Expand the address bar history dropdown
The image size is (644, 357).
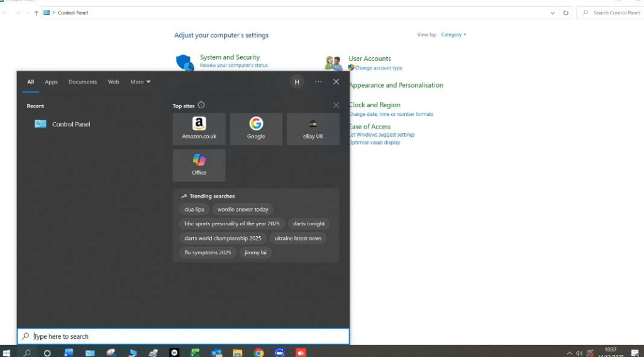[x=552, y=13]
